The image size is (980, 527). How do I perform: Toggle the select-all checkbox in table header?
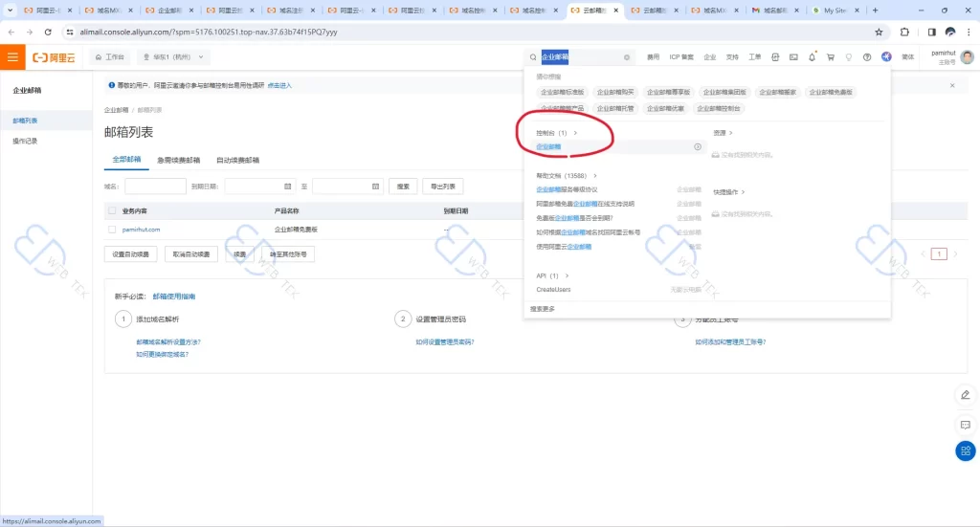[x=112, y=210]
